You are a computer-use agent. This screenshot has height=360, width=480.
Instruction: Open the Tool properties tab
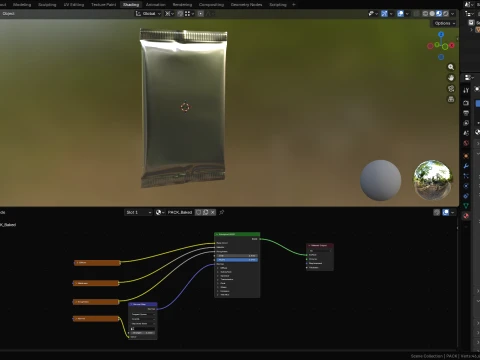click(466, 90)
